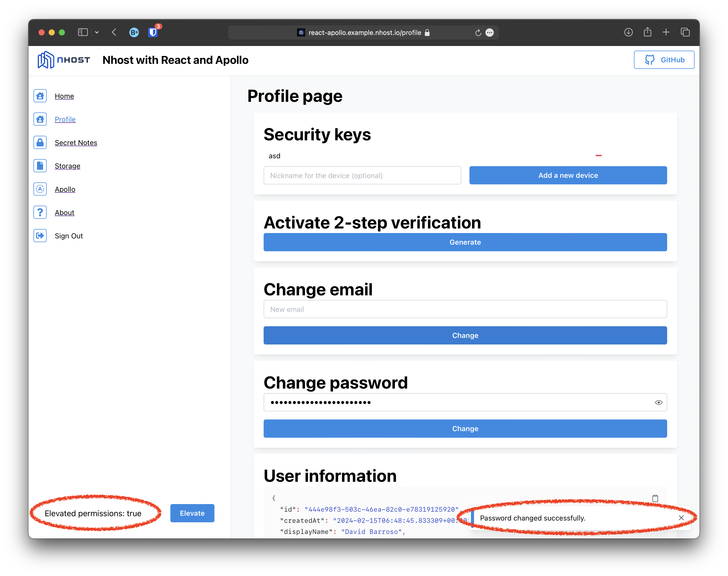Click the Sign Out arrow icon

pos(40,235)
